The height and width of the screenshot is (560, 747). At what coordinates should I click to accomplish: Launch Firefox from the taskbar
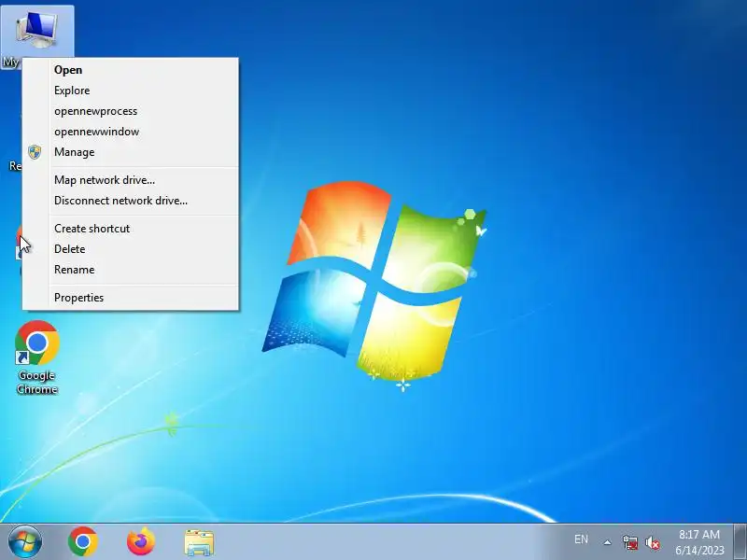click(141, 541)
